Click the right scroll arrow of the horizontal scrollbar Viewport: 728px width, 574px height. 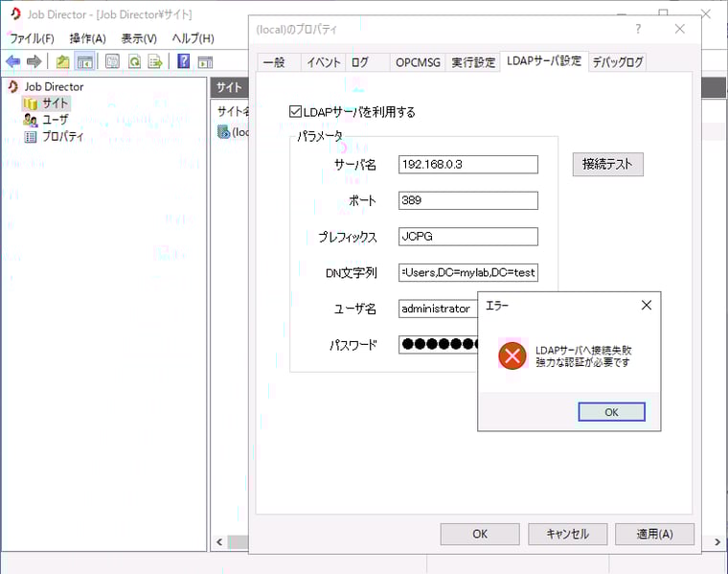(x=717, y=541)
